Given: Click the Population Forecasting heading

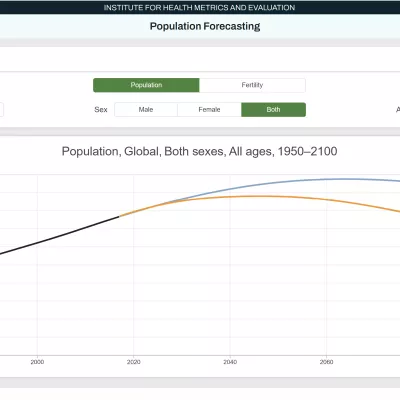Looking at the screenshot, I should [x=205, y=26].
